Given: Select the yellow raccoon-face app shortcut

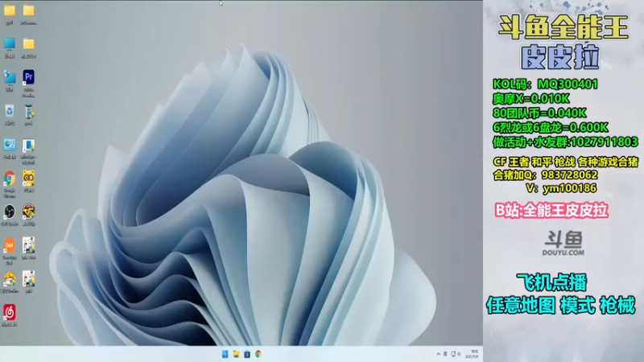Looking at the screenshot, I should [x=28, y=179].
